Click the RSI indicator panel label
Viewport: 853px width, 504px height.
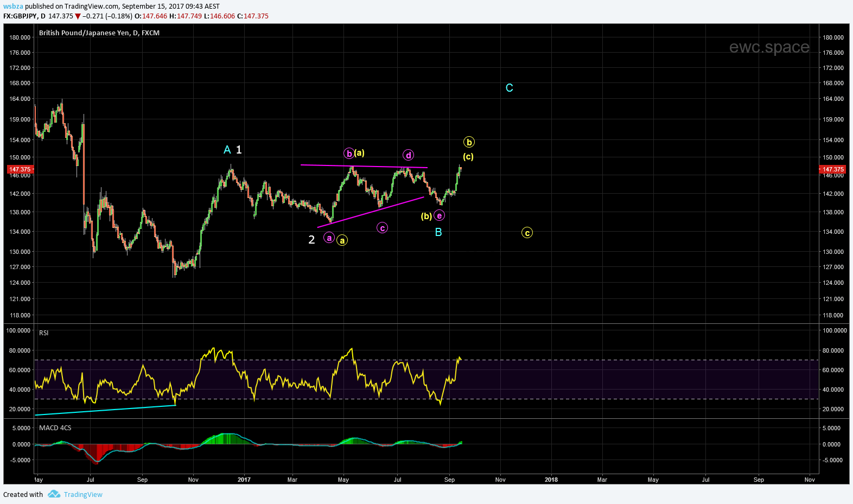pos(44,333)
